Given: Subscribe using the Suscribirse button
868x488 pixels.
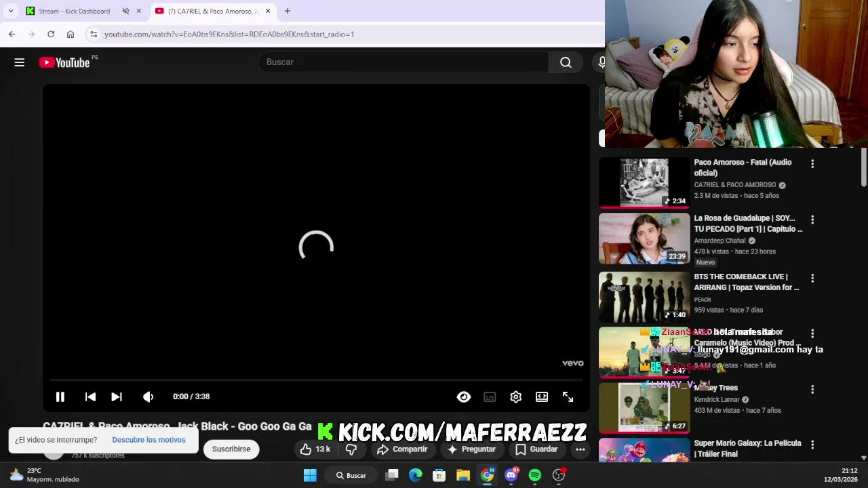Looking at the screenshot, I should pyautogui.click(x=231, y=449).
